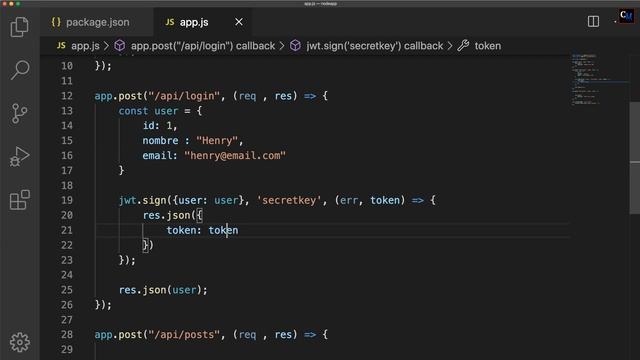This screenshot has width=640, height=360.
Task: Click the avatar icon at top right
Action: (x=626, y=17)
